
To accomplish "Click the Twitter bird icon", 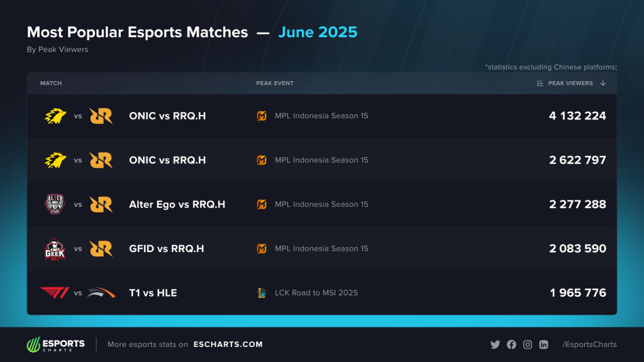I will coord(495,344).
